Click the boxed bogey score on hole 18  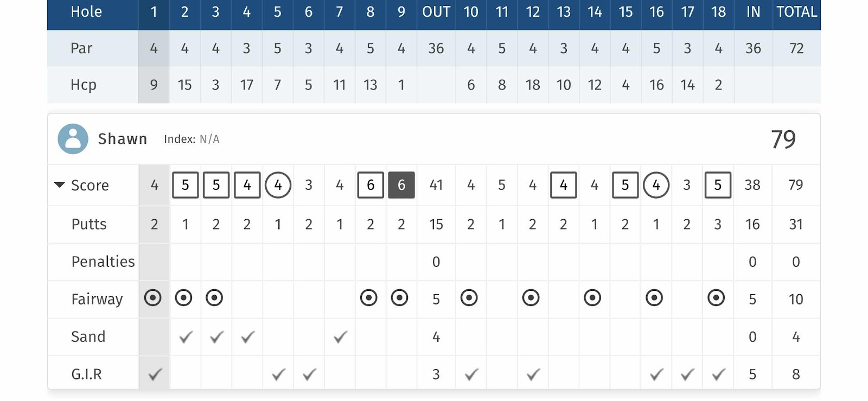pyautogui.click(x=718, y=185)
